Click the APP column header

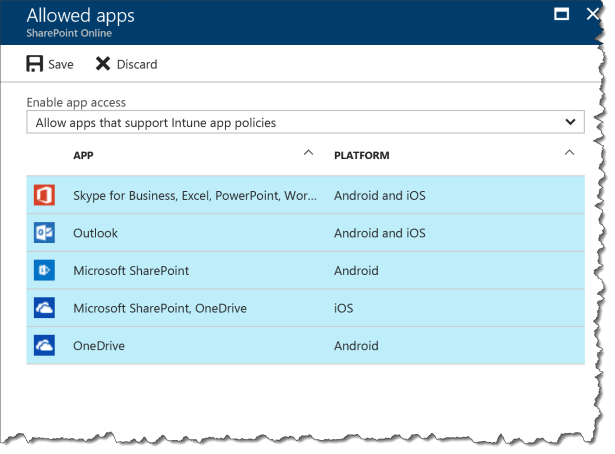tap(83, 156)
